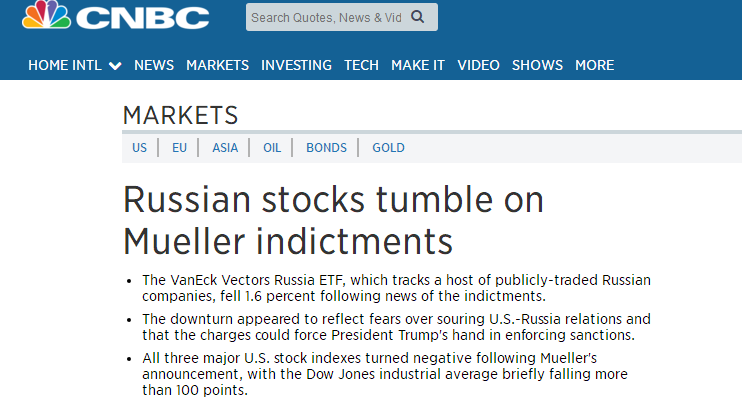Open the OIL markets tab
Screen dimensions: 742x407
[272, 148]
